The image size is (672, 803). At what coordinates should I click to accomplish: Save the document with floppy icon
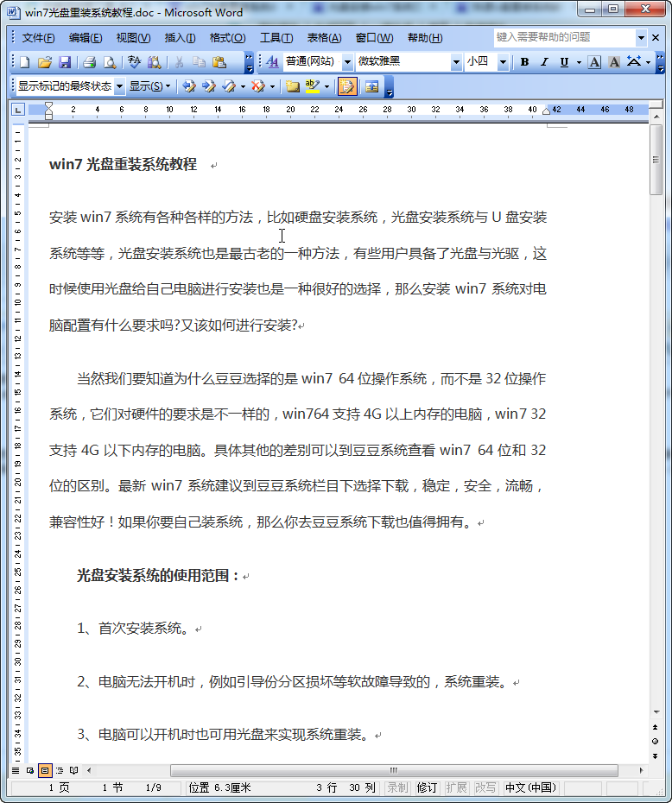pos(65,62)
